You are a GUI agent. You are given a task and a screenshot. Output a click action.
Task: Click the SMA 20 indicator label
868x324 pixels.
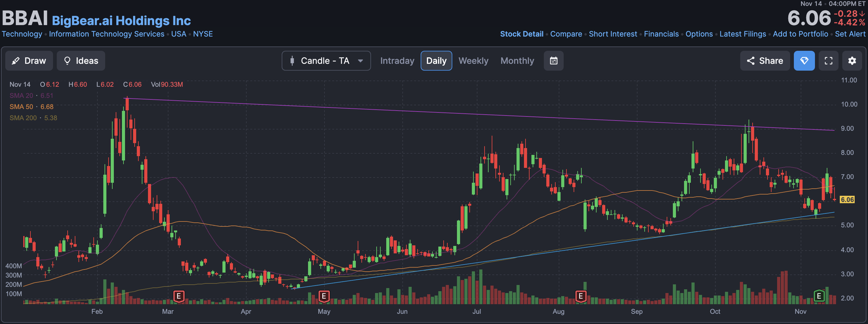point(31,95)
